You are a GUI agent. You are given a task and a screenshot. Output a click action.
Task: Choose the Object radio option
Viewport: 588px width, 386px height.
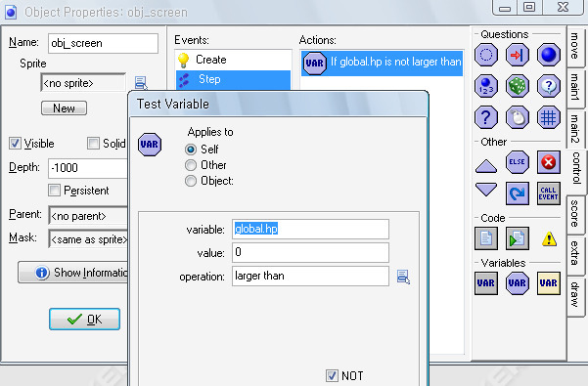[191, 181]
